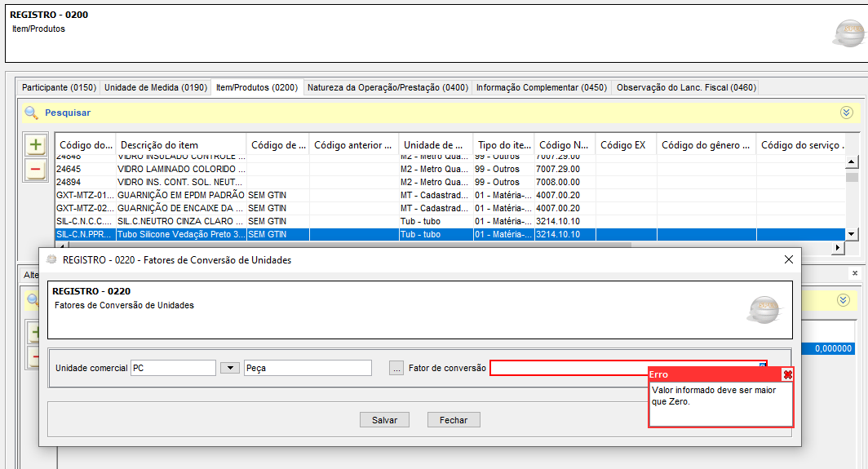Click the ellipsis lookup button beside Peça
This screenshot has height=469, width=868.
pyautogui.click(x=396, y=368)
